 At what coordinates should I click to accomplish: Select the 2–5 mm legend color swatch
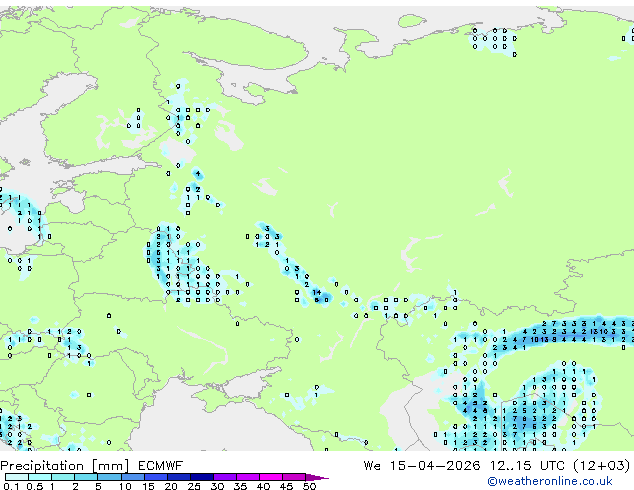[86, 477]
